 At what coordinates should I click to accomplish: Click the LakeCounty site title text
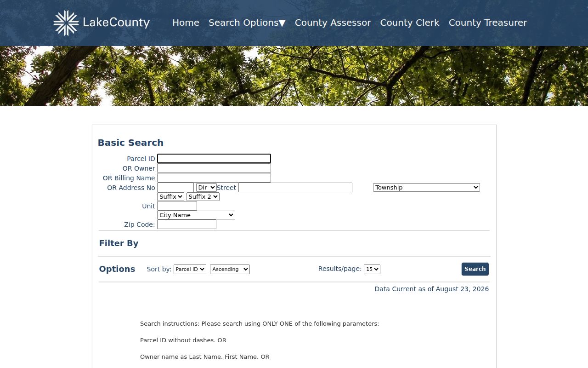[116, 23]
